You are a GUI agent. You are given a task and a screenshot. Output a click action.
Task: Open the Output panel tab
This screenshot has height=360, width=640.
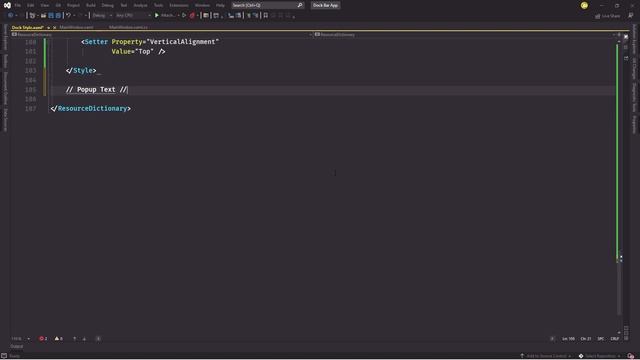pos(17,347)
